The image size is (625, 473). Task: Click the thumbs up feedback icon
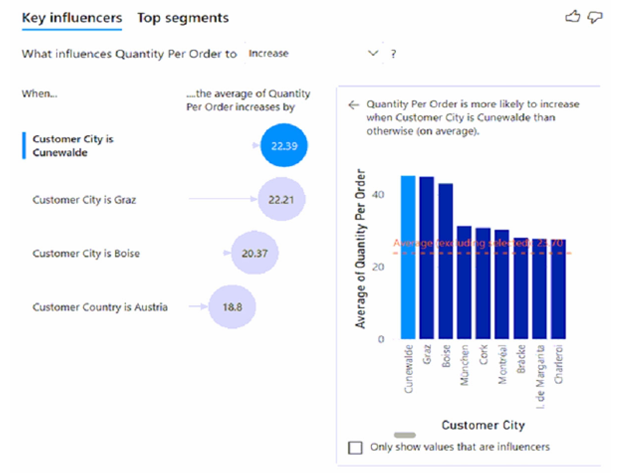pos(572,17)
